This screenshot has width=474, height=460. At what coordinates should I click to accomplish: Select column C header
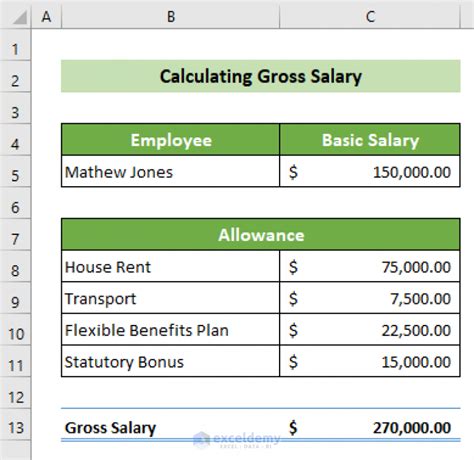click(370, 16)
